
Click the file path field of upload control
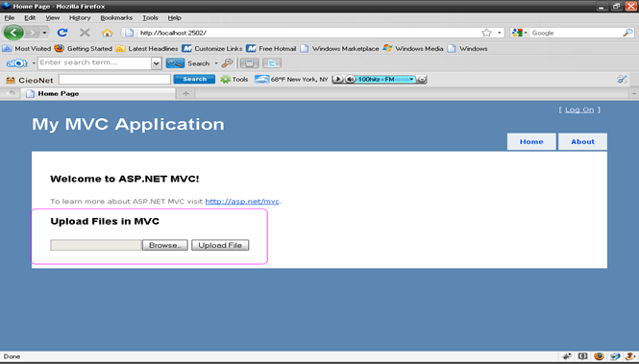pos(96,245)
